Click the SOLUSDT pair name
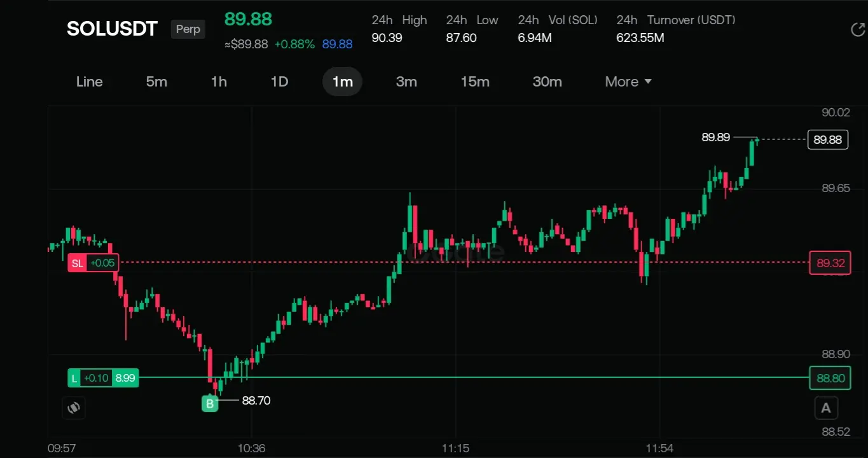The image size is (868, 458). [112, 29]
